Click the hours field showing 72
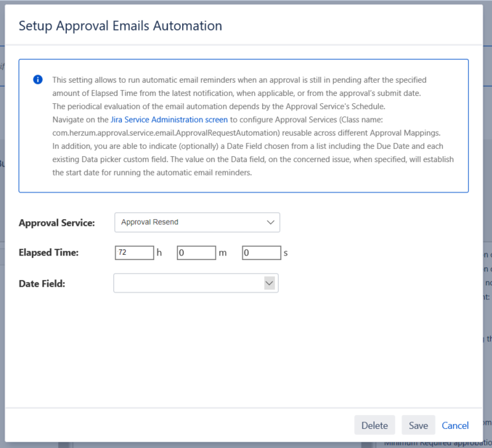The width and height of the screenshot is (492, 448). 133,253
